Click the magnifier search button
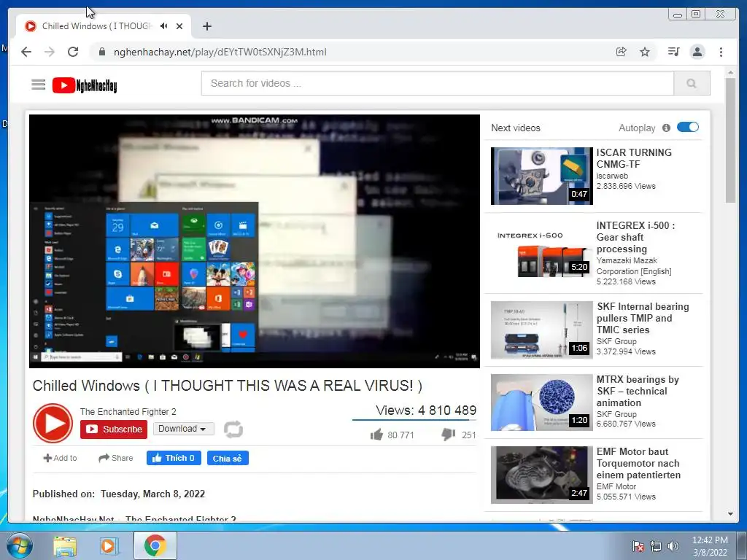 (x=692, y=83)
